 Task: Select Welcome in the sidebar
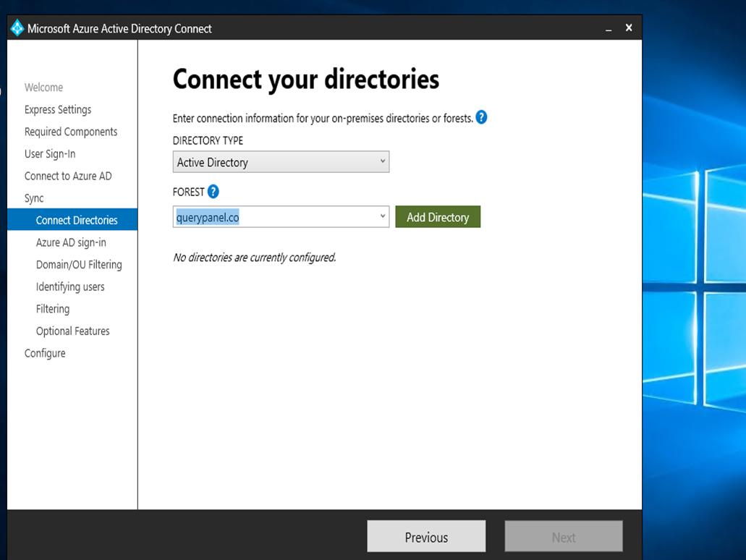pyautogui.click(x=43, y=88)
